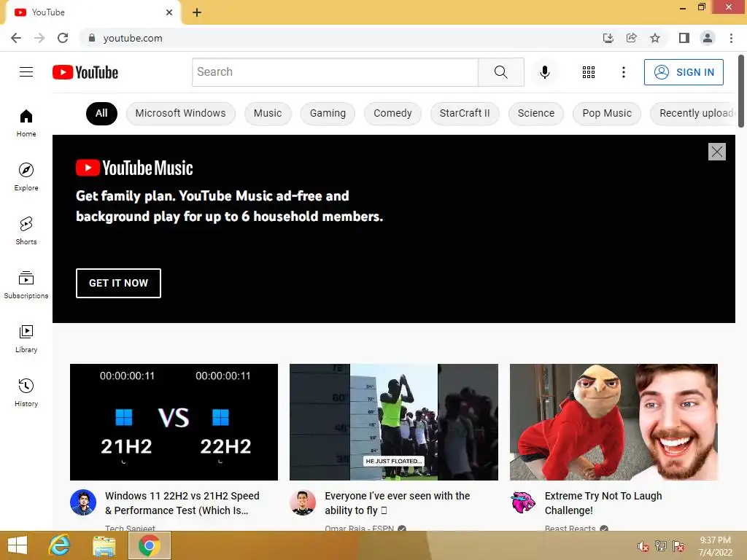The width and height of the screenshot is (747, 560).
Task: Filter by Microsoft Windows chip
Action: tap(181, 113)
